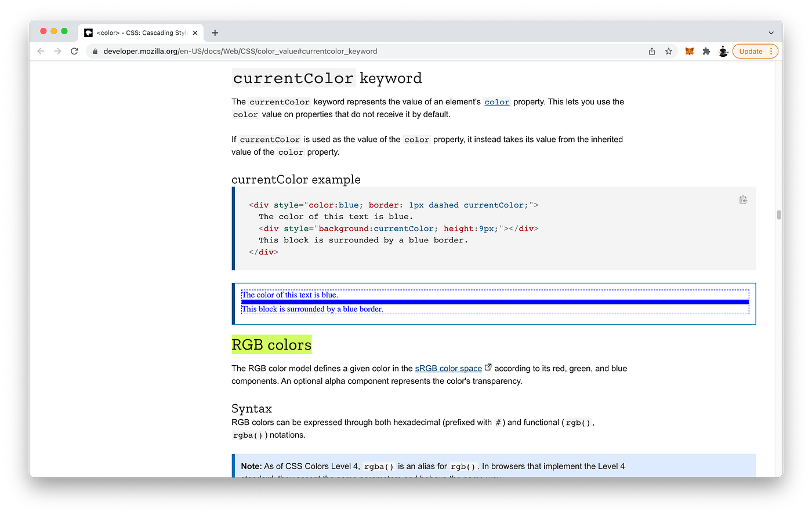Select the <color> CSS documentation tab
Image resolution: width=812 pixels, height=516 pixels.
(139, 32)
